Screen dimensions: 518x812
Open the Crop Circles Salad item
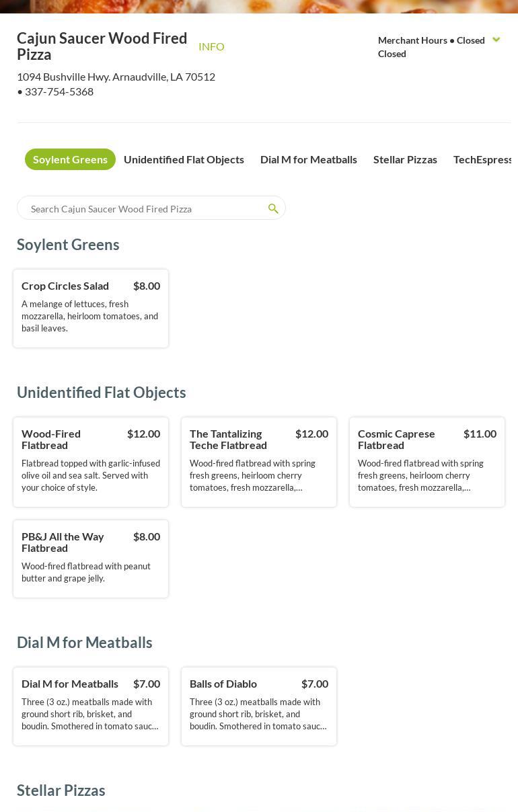pos(91,309)
